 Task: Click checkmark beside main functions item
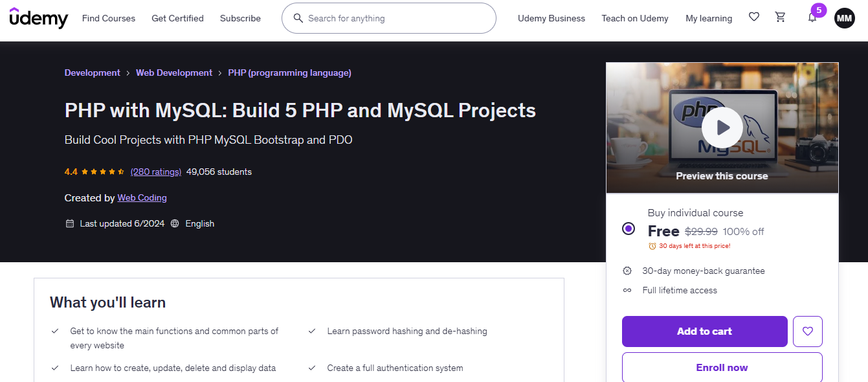(x=55, y=331)
